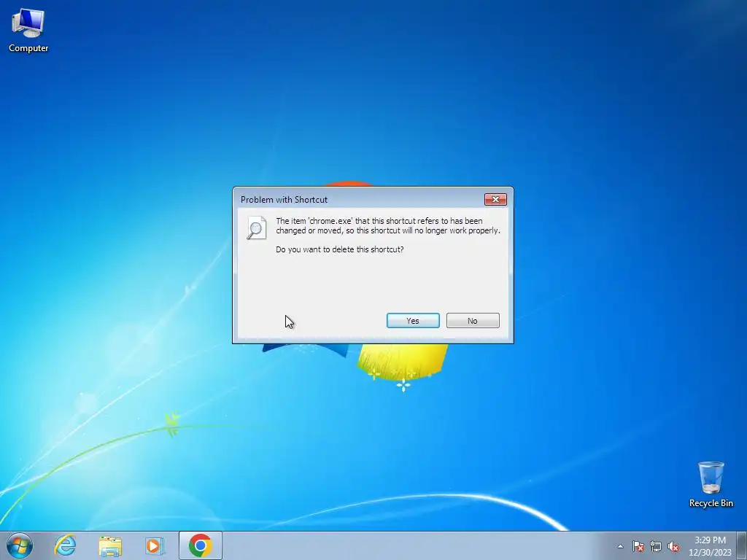This screenshot has width=747, height=560.
Task: Click the Windows Start orb
Action: (20, 545)
